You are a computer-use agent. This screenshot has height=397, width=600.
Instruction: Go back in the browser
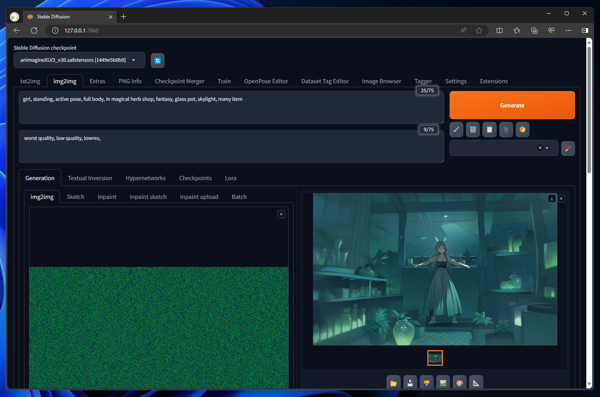(16, 30)
